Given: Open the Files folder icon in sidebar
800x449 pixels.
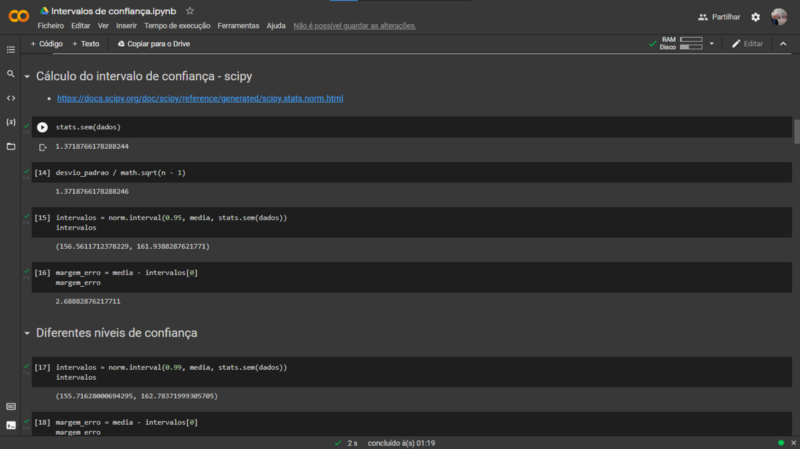Looking at the screenshot, I should (x=11, y=146).
